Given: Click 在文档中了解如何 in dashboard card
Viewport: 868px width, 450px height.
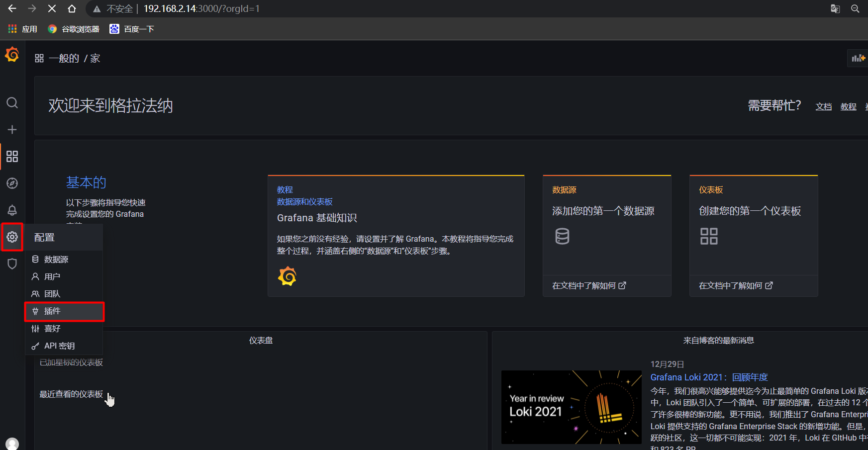Looking at the screenshot, I should (x=736, y=285).
